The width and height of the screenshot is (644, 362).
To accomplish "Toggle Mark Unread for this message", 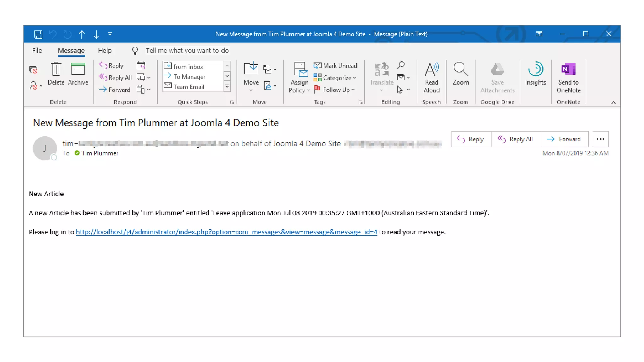I will (x=335, y=66).
